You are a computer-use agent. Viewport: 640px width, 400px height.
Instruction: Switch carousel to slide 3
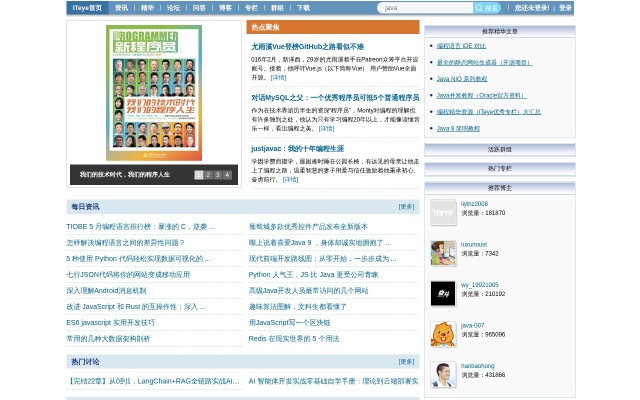click(x=219, y=175)
